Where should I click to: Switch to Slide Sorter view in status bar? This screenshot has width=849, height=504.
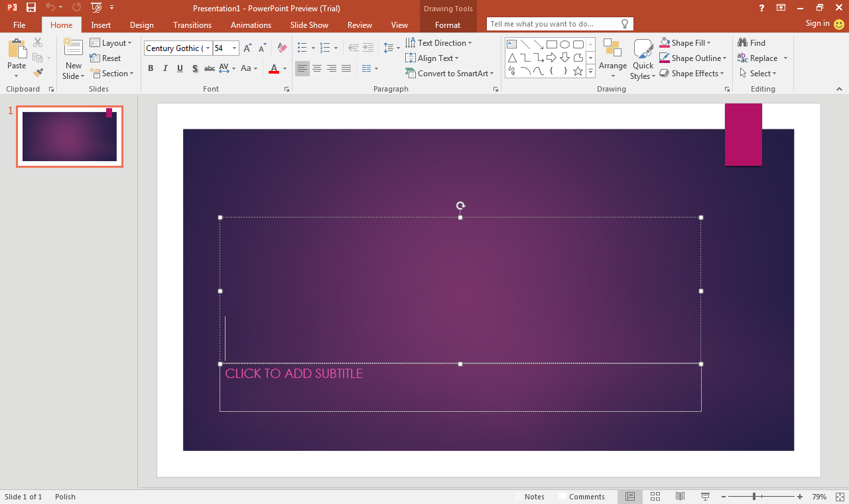(x=655, y=497)
